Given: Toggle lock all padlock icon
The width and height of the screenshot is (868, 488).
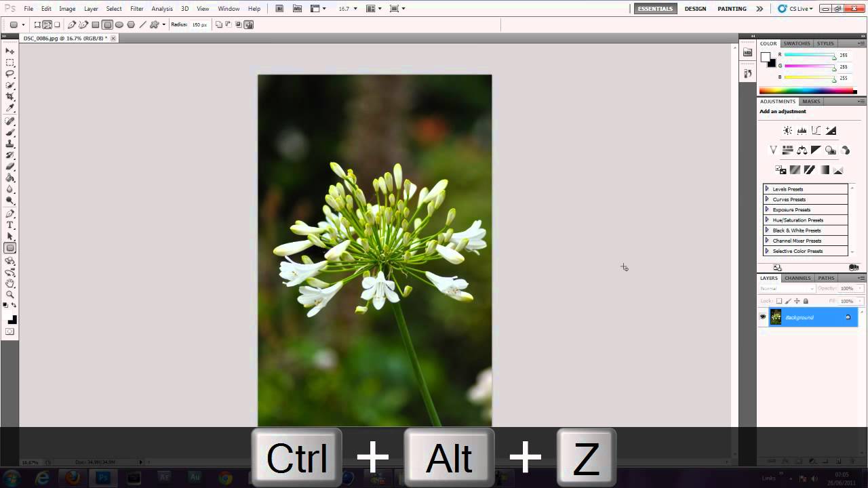Looking at the screenshot, I should tap(806, 301).
